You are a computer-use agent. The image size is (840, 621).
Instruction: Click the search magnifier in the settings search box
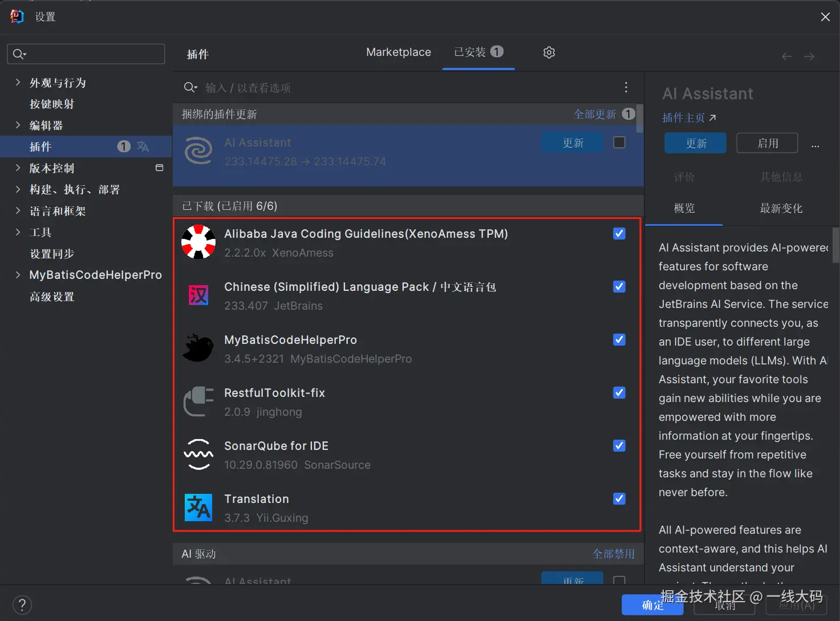19,54
